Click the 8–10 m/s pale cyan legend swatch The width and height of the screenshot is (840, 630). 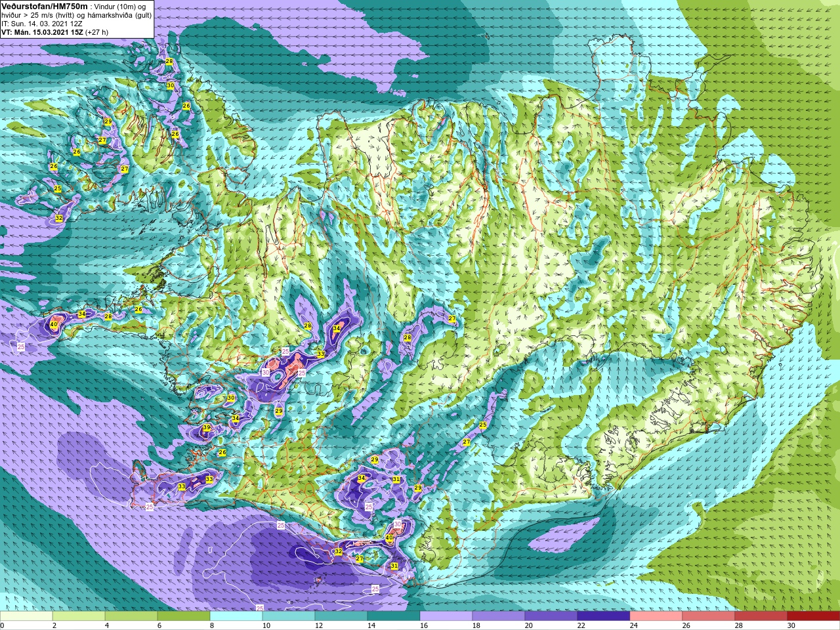pyautogui.click(x=236, y=616)
